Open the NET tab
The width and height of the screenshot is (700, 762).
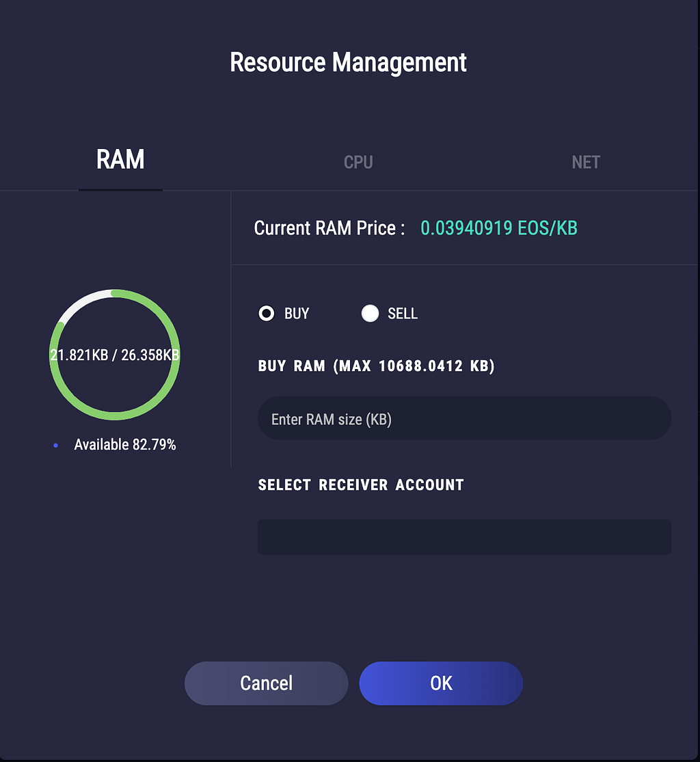(x=586, y=163)
